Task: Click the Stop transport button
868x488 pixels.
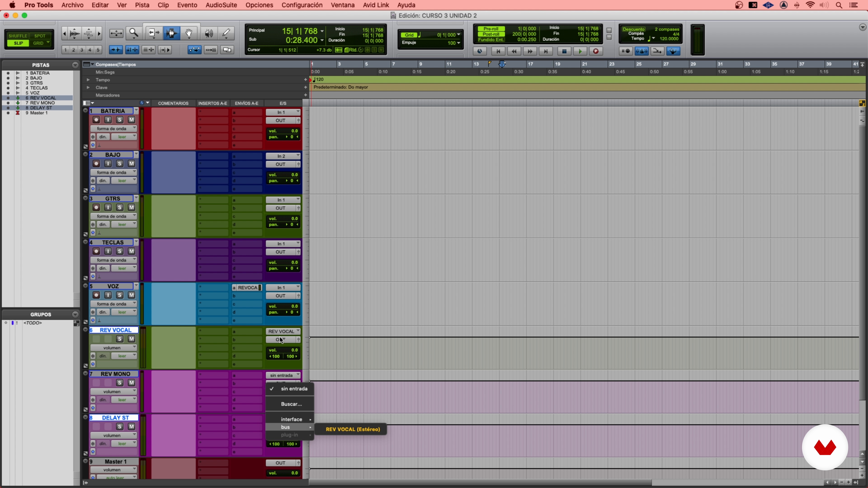Action: pyautogui.click(x=564, y=51)
